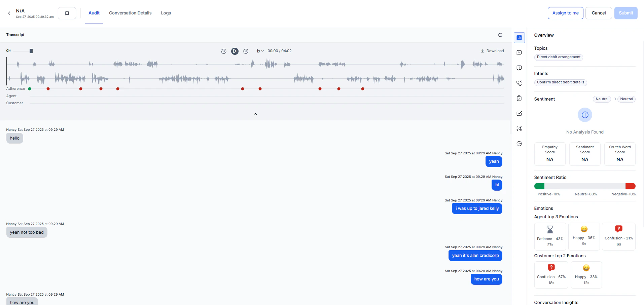This screenshot has width=644, height=305.
Task: Open the missed call sidebar icon
Action: tap(519, 83)
